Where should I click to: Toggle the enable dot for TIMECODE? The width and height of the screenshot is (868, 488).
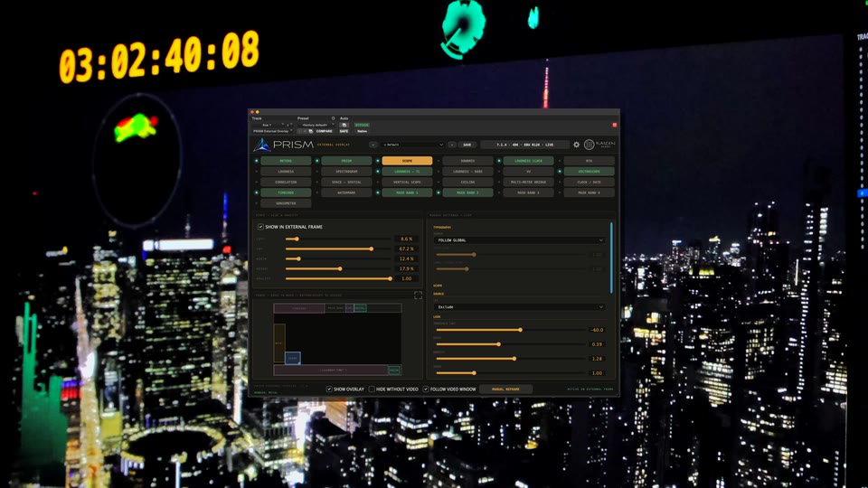pos(256,192)
